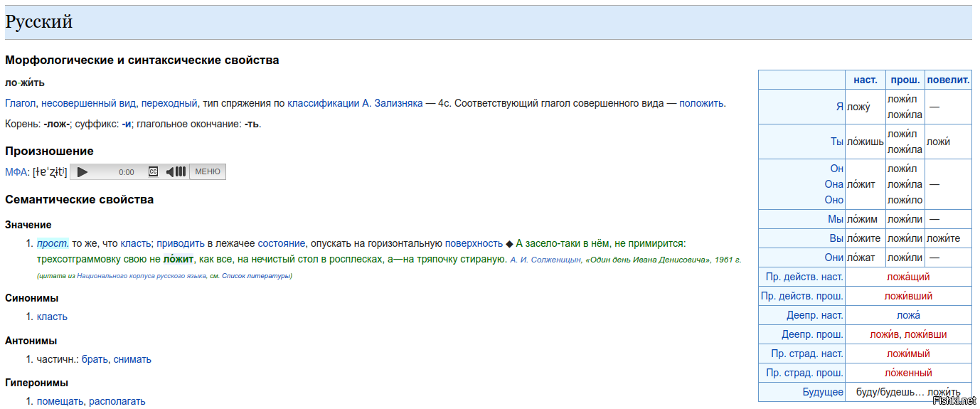Click the прост. label abbreviation
980x409 pixels.
point(53,243)
